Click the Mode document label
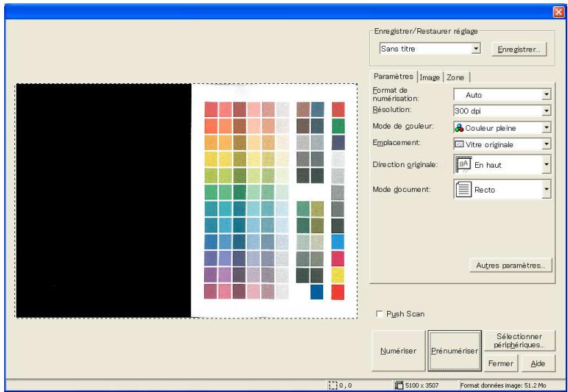The height and width of the screenshot is (392, 568). 402,190
